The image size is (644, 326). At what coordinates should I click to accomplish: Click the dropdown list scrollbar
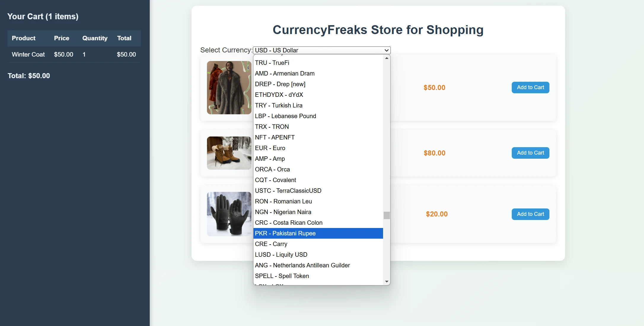pyautogui.click(x=386, y=216)
